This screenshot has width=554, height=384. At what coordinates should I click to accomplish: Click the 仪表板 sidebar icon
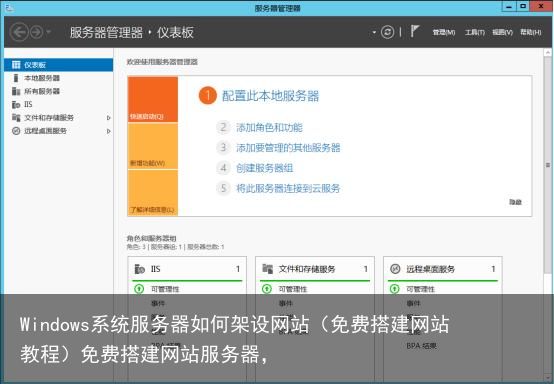click(x=16, y=65)
